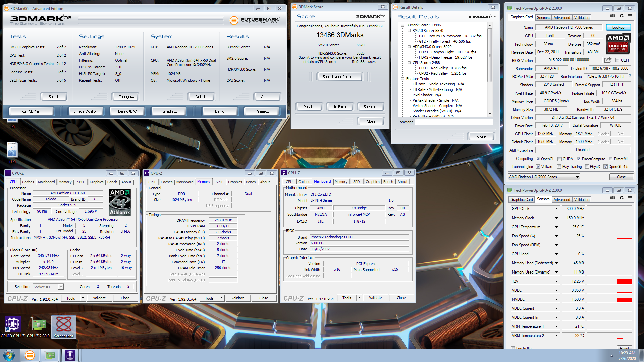Switch to Advanced tab in GPU-Z Graphics Card window
The height and width of the screenshot is (362, 644).
click(561, 18)
